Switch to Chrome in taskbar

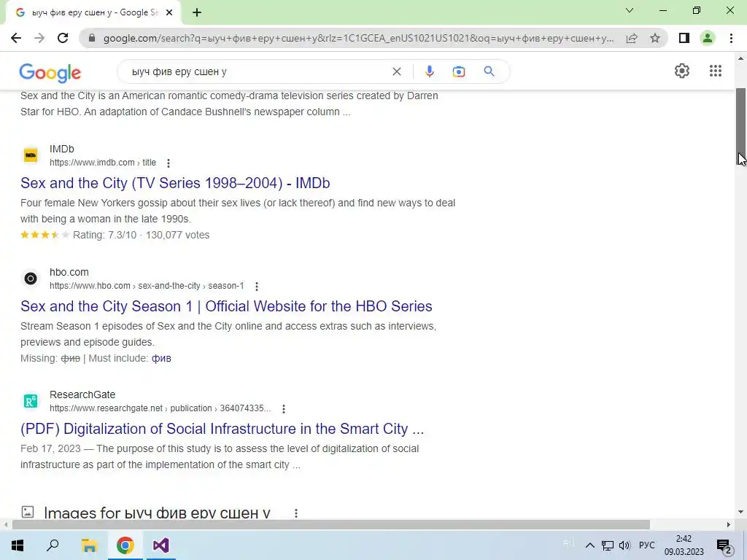point(125,545)
